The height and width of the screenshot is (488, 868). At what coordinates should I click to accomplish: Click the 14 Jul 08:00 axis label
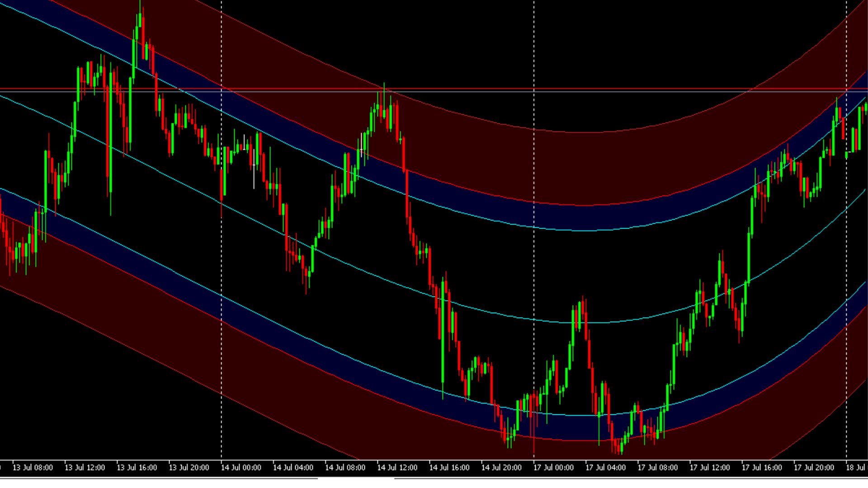click(x=346, y=468)
